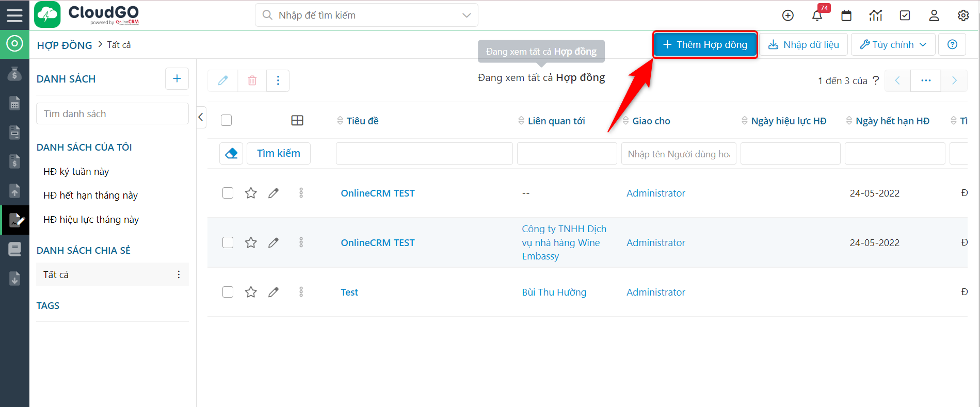Click the Tìm danh sách input field
980x407 pixels.
(x=112, y=113)
